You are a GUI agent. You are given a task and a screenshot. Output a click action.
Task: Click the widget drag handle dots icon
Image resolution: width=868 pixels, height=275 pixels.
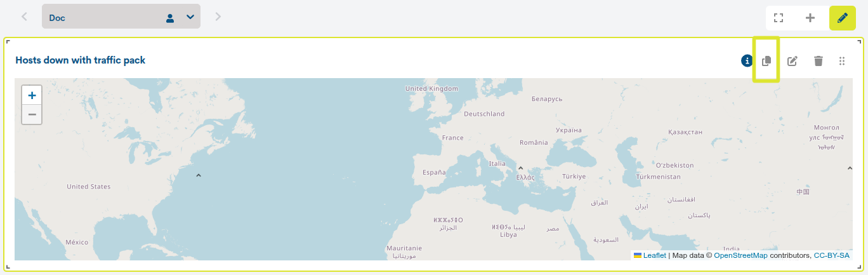tap(842, 61)
